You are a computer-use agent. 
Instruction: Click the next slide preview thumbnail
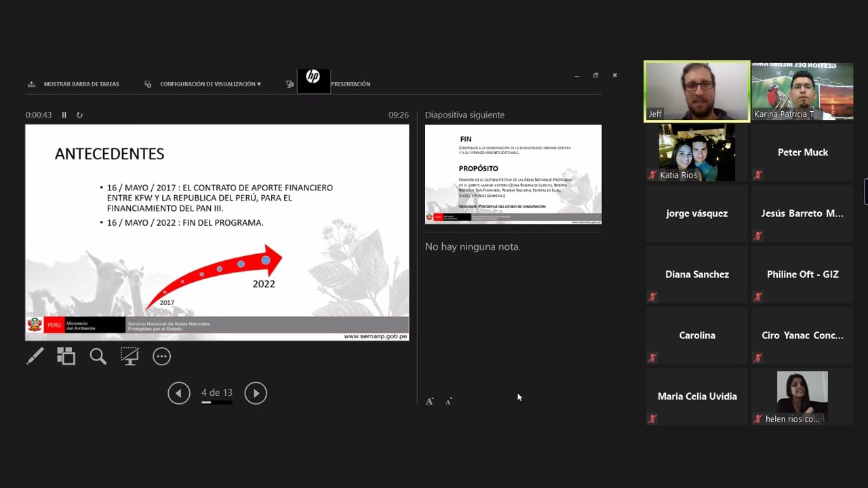[x=513, y=174]
